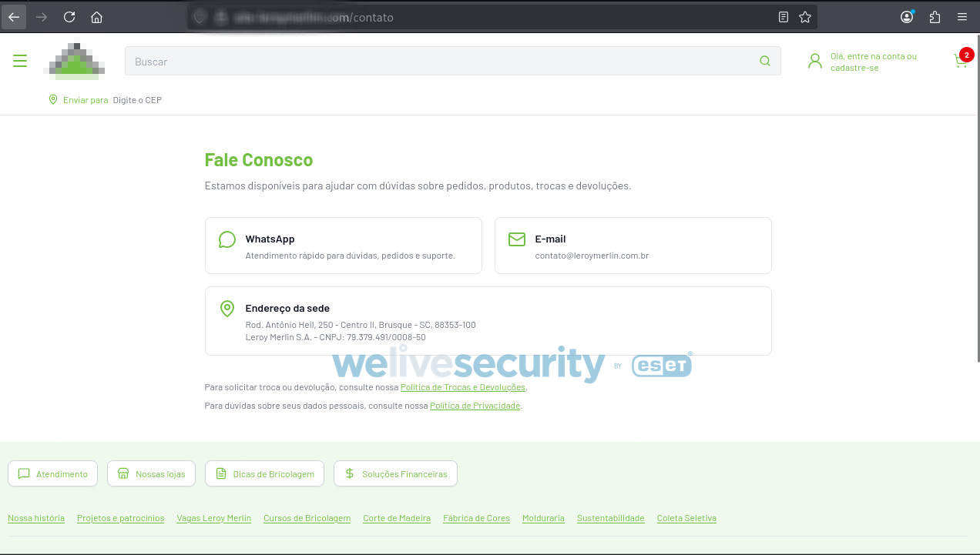
Task: Click the Fale Conosco heading
Action: 259,160
